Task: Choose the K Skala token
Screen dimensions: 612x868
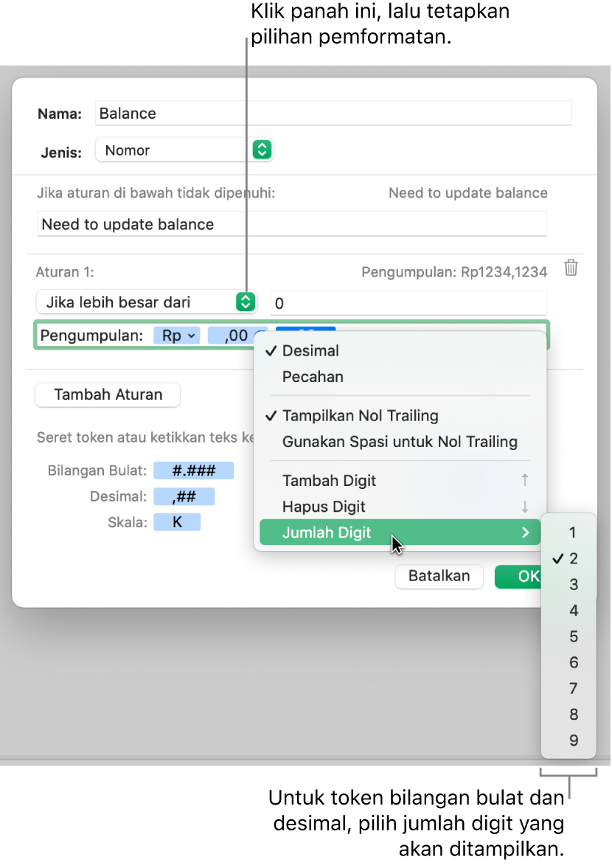Action: coord(177,522)
